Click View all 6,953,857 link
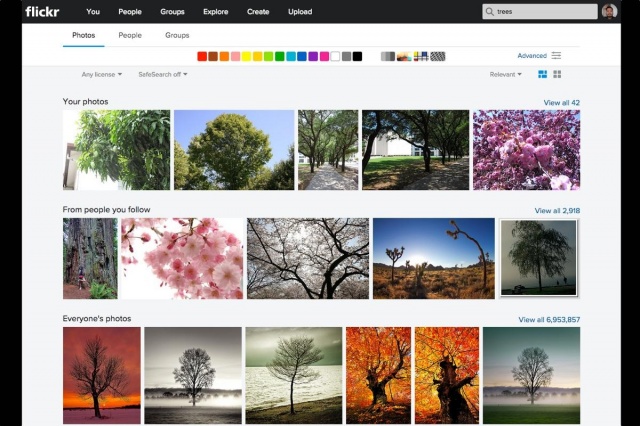This screenshot has width=640, height=426. (x=549, y=320)
